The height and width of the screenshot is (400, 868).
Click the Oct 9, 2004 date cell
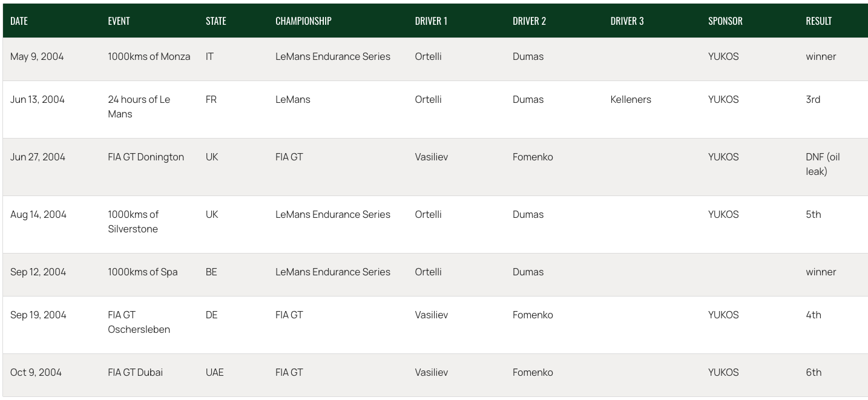click(36, 372)
